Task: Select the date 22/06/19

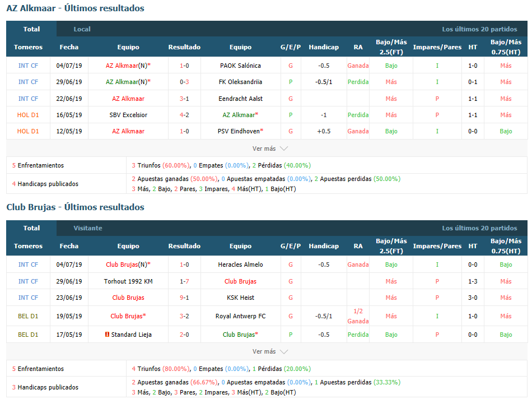Action: pyautogui.click(x=69, y=99)
